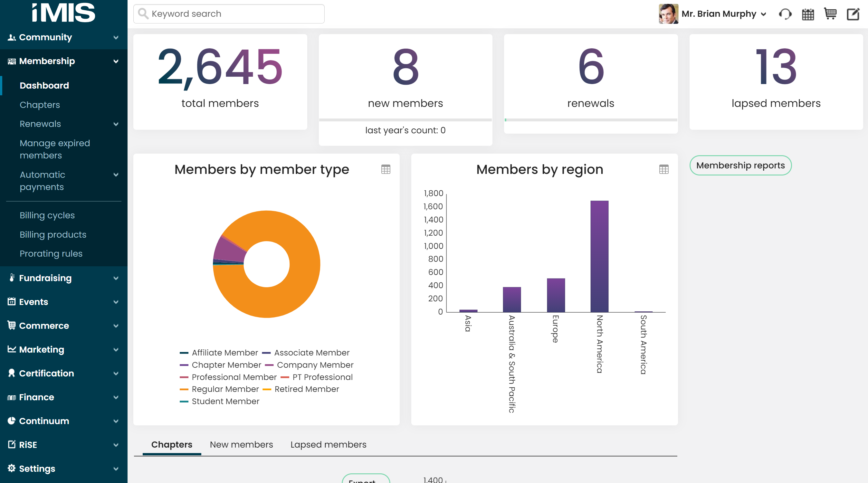868x483 pixels.
Task: Click Brian Murphy's profile photo
Action: [x=668, y=14]
